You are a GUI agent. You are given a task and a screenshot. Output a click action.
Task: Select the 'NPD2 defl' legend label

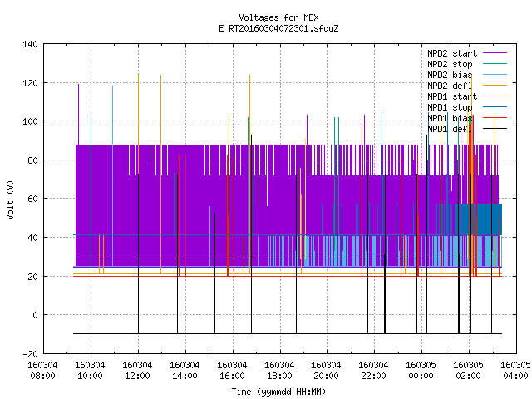tap(450, 86)
